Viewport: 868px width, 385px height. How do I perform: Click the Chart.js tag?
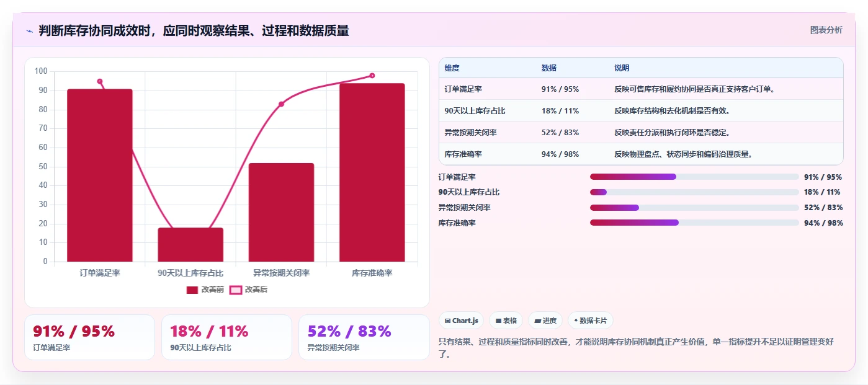[x=462, y=321]
